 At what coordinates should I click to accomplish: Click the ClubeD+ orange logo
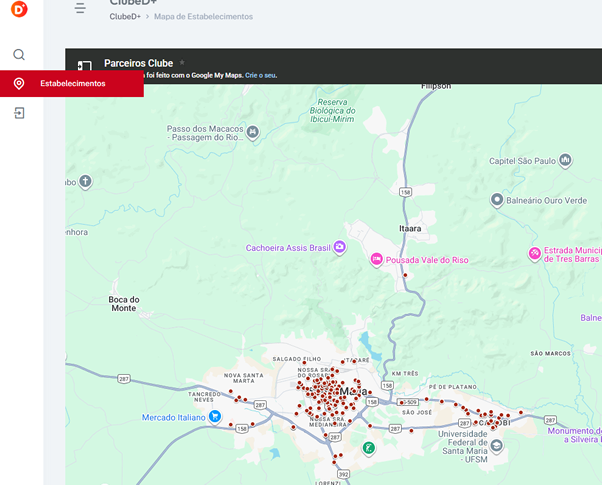tap(19, 9)
